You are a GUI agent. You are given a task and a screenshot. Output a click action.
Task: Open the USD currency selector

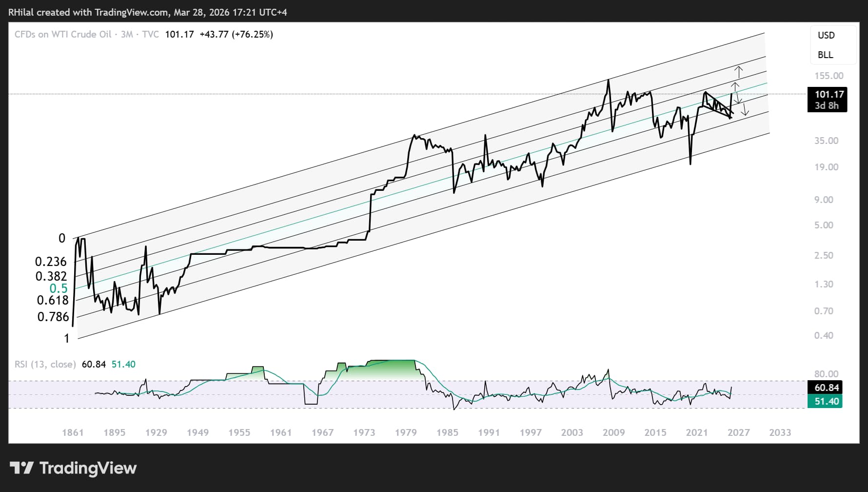coord(826,35)
